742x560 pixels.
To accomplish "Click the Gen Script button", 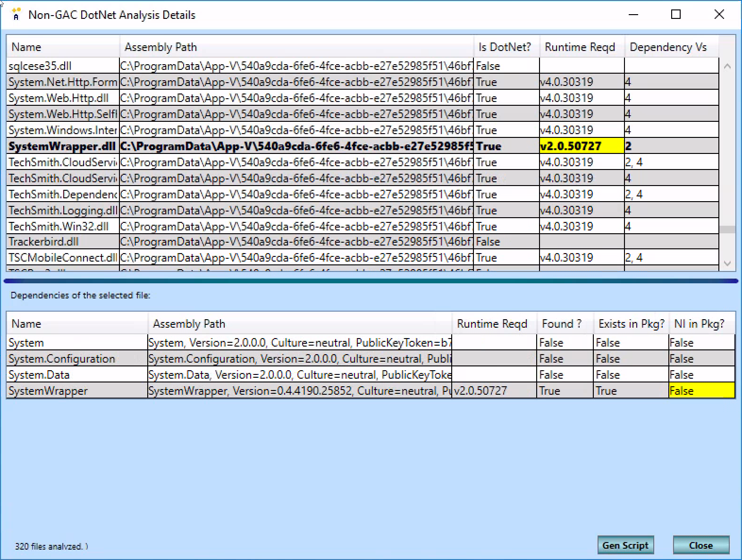I will (625, 545).
